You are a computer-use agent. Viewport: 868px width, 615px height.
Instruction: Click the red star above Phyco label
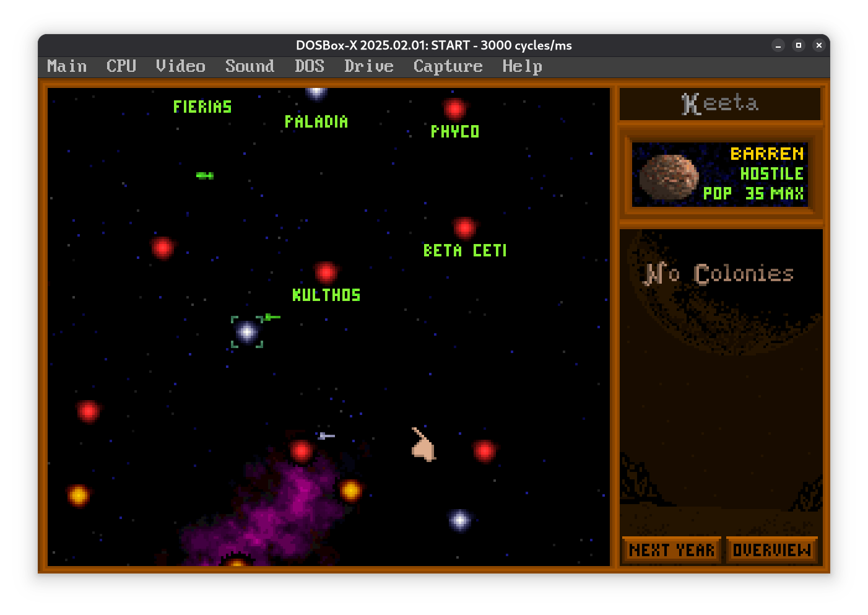pos(454,109)
